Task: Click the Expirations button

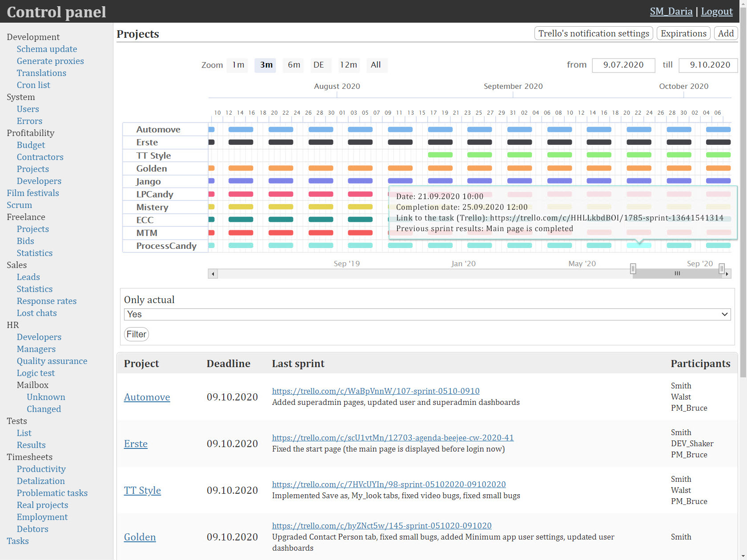Action: [x=683, y=33]
